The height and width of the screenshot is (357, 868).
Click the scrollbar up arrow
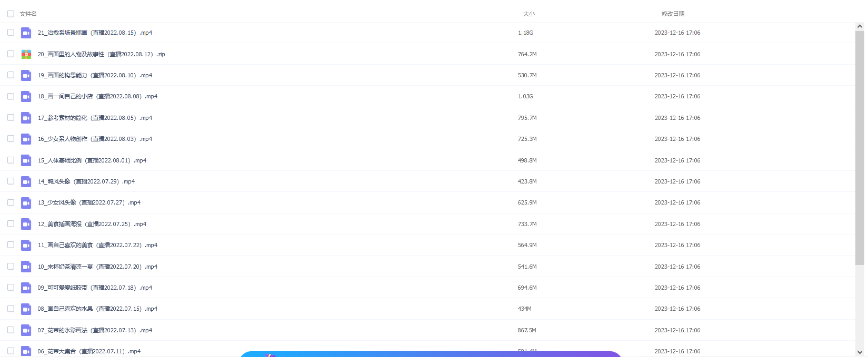(860, 26)
